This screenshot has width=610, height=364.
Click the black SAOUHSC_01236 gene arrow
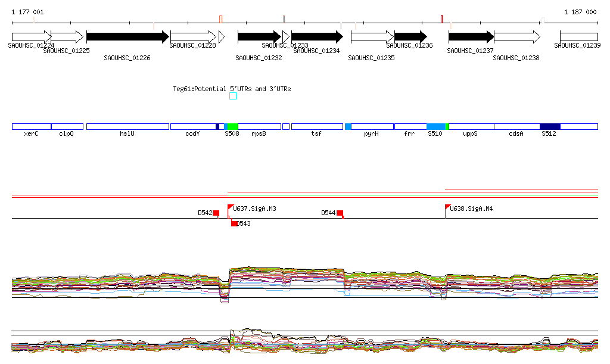[410, 37]
